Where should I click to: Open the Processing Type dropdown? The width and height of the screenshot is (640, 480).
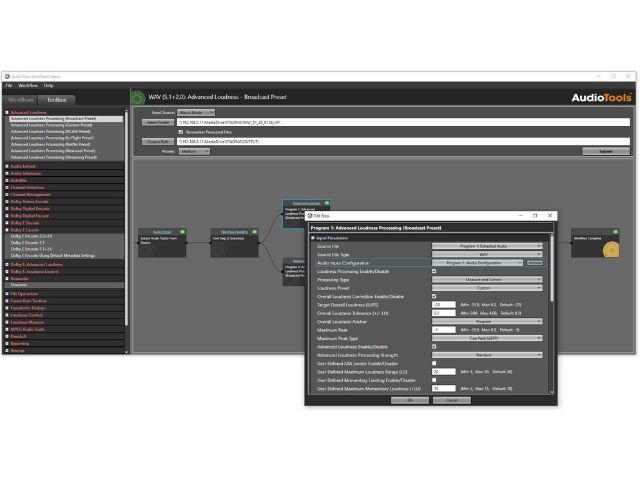487,280
